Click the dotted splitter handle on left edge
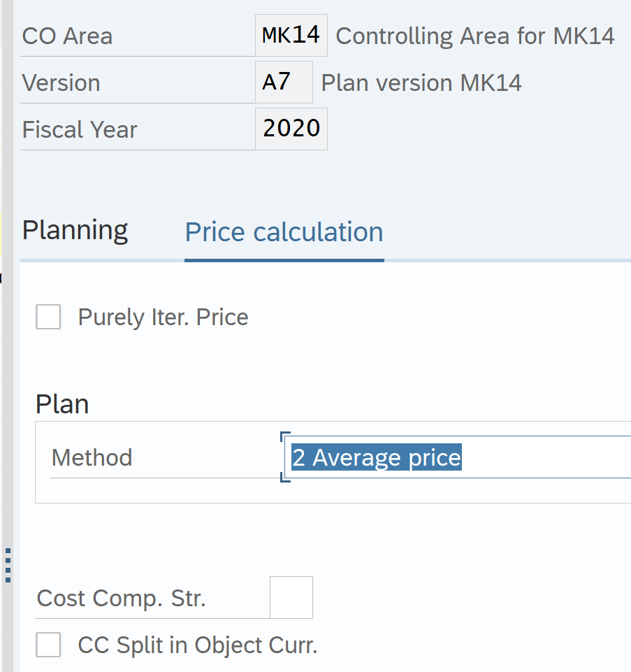 point(8,565)
